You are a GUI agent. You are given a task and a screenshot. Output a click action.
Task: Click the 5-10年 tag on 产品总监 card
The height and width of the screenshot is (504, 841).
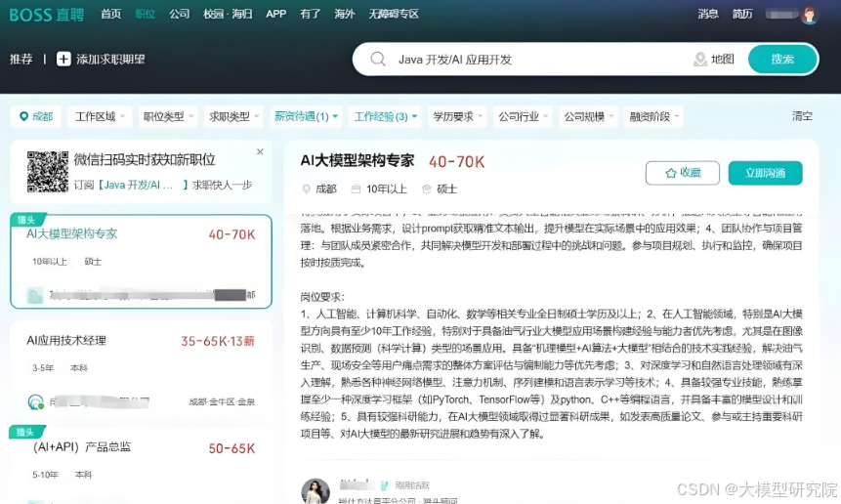[x=45, y=475]
